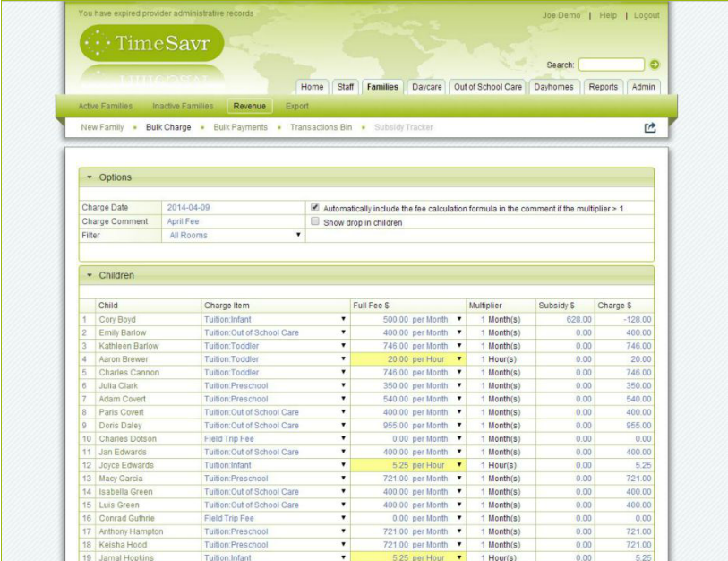Open Doris Daley per Month dropdown

point(459,426)
